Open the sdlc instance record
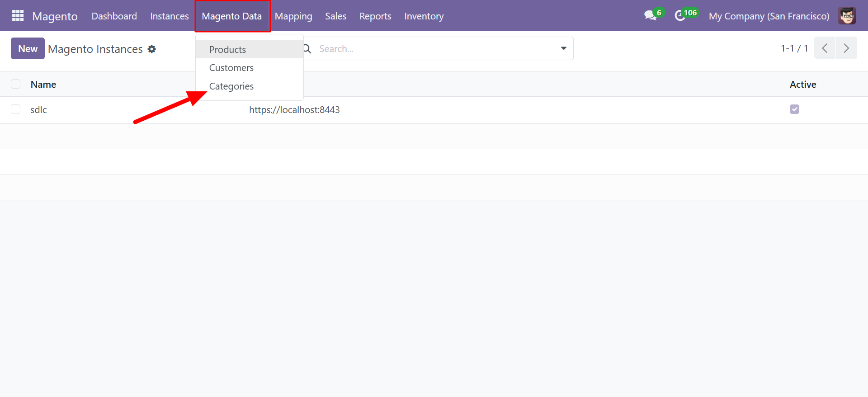The image size is (868, 397). (38, 109)
